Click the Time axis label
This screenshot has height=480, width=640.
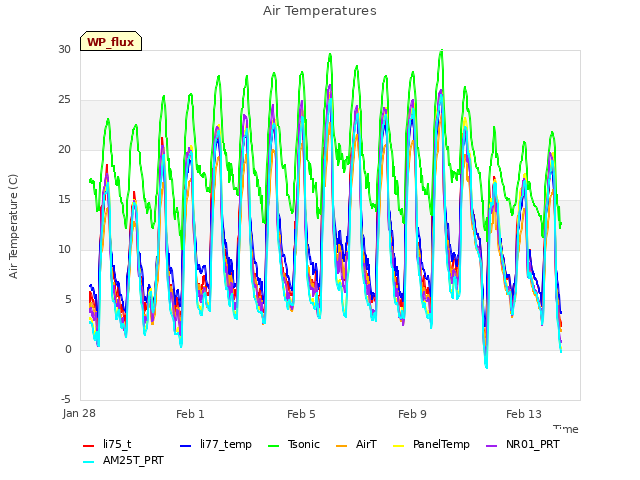(x=566, y=429)
